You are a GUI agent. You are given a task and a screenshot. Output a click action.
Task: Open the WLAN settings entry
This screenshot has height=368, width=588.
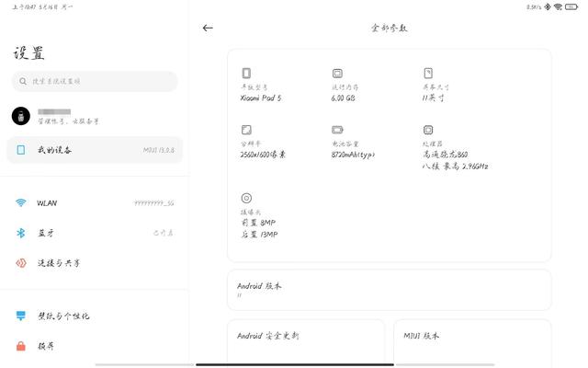click(95, 202)
